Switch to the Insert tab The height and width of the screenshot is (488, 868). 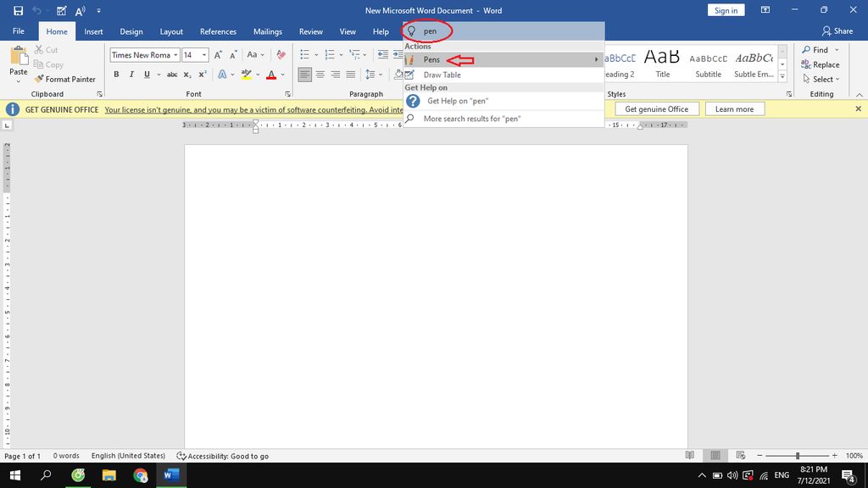[93, 31]
